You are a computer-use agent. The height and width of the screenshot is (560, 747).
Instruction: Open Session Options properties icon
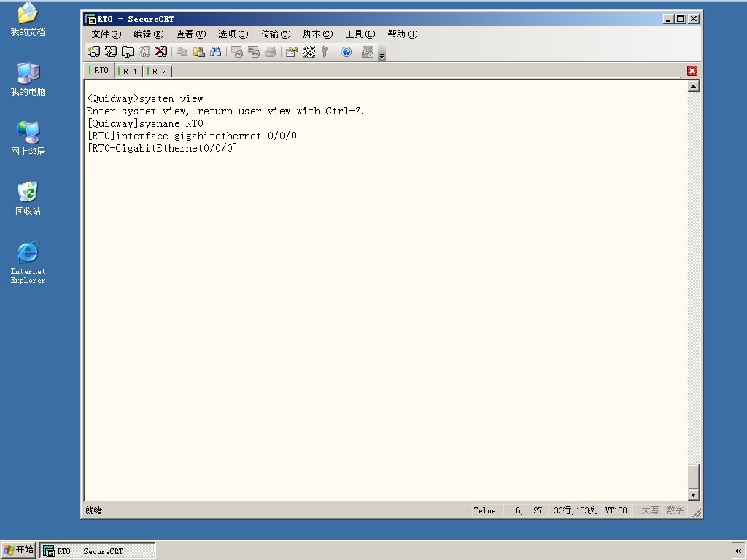click(x=292, y=52)
